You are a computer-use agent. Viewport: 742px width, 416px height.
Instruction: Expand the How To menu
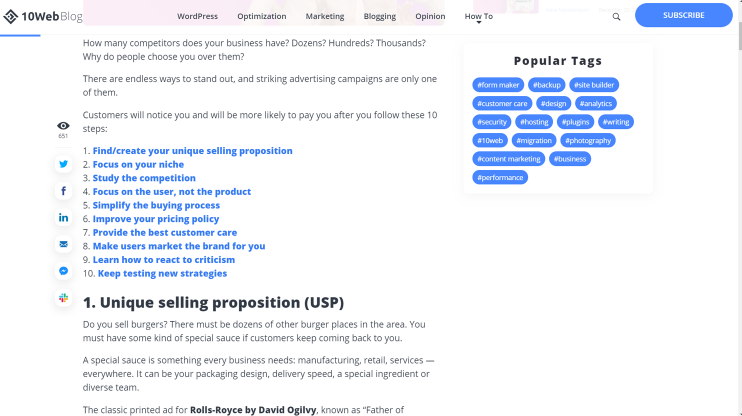(x=478, y=17)
